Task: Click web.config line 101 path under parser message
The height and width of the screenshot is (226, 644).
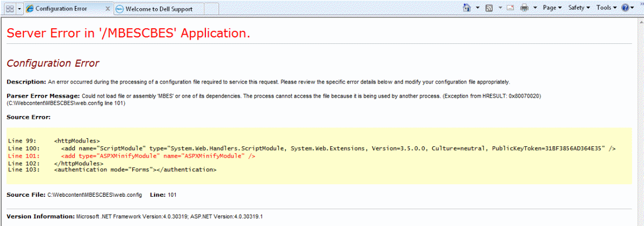Action: tap(66, 103)
